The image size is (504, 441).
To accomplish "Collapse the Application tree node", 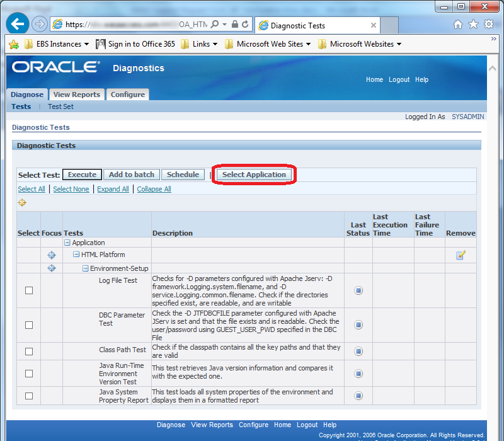I will pos(67,243).
